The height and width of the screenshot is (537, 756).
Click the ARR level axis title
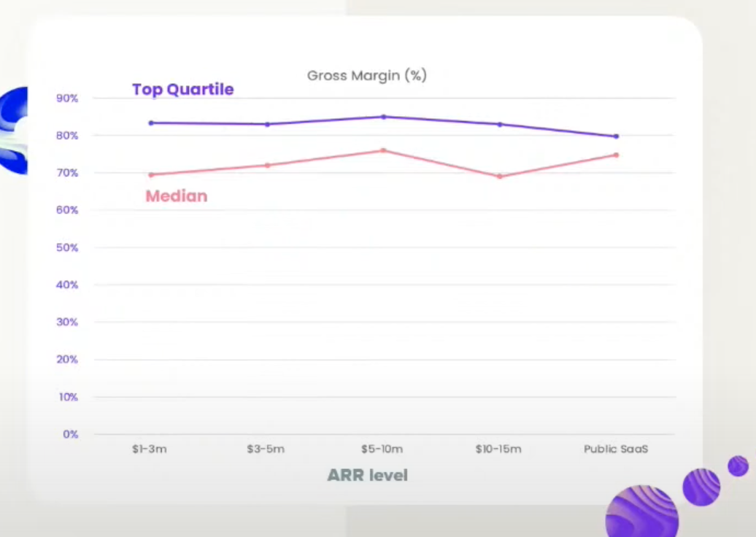367,475
